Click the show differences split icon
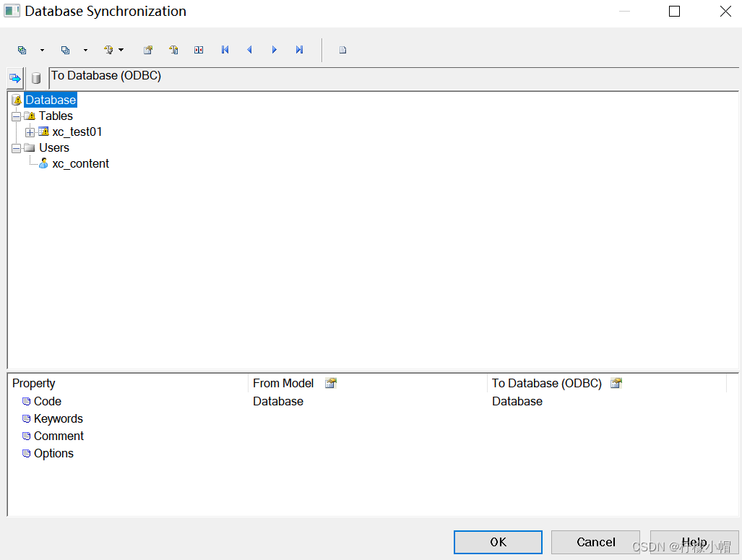The width and height of the screenshot is (742, 560). pyautogui.click(x=199, y=50)
